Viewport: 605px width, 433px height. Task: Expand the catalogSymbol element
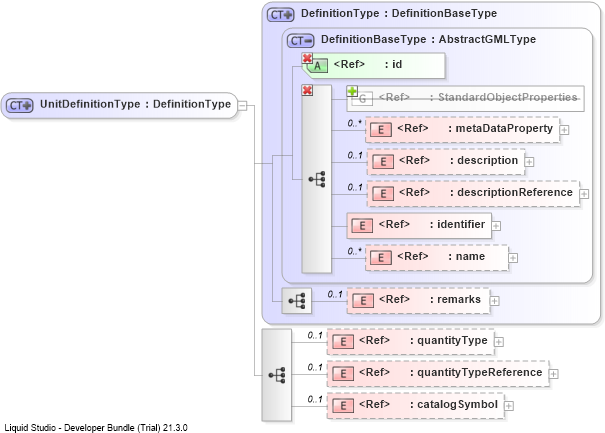click(509, 406)
